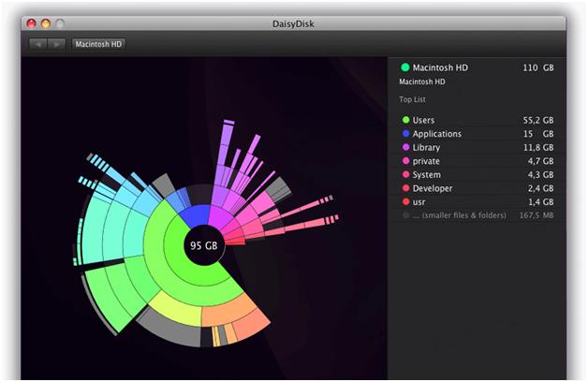Click the pink private color dot
This screenshot has width=588, height=382.
coord(405,161)
